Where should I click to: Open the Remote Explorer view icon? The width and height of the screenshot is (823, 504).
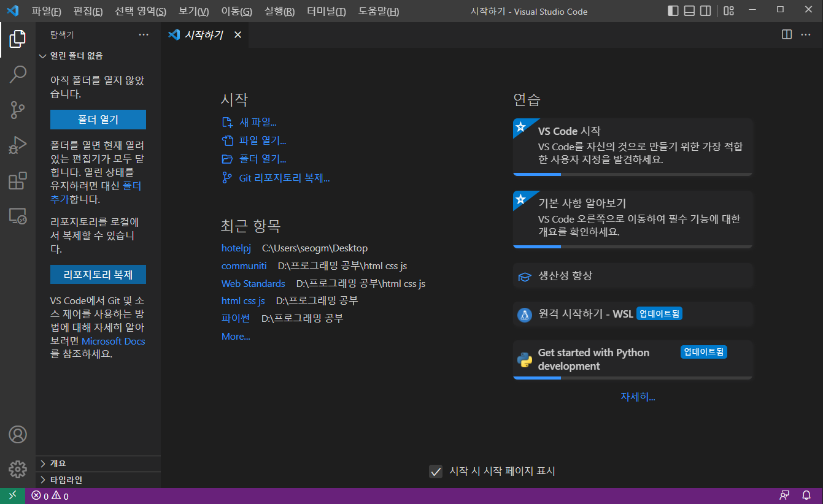(18, 216)
